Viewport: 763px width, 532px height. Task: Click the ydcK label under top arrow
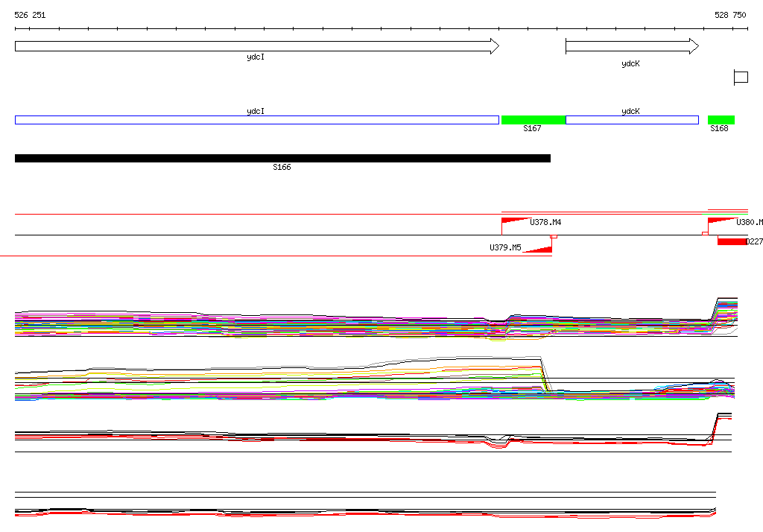click(x=630, y=64)
